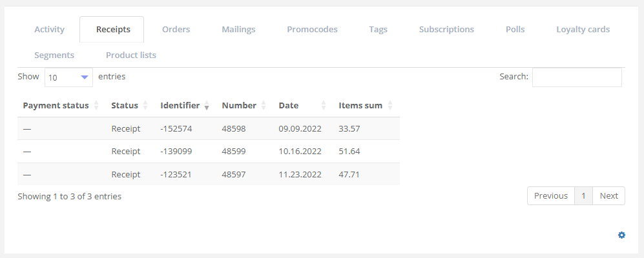
Task: Open the Show entries count dropdown
Action: (68, 77)
